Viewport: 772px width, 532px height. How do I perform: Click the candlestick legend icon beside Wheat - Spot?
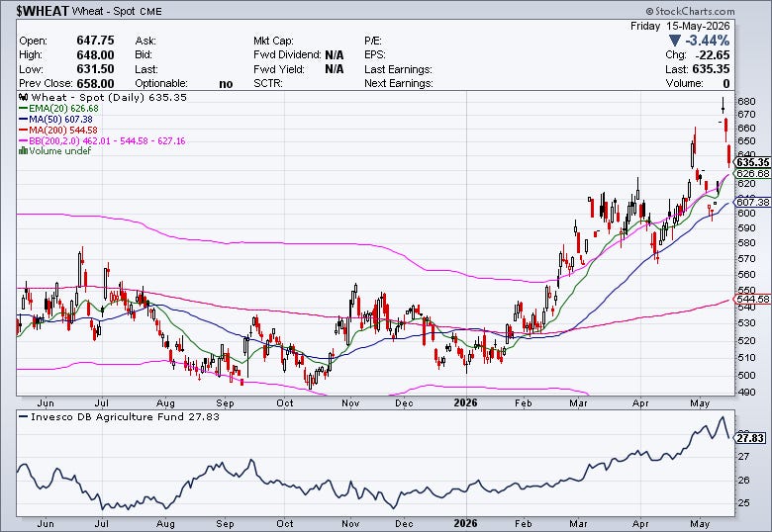tap(23, 97)
